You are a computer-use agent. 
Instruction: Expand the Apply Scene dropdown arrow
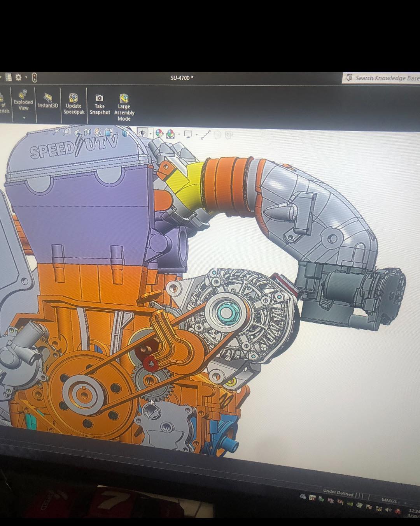pyautogui.click(x=179, y=134)
